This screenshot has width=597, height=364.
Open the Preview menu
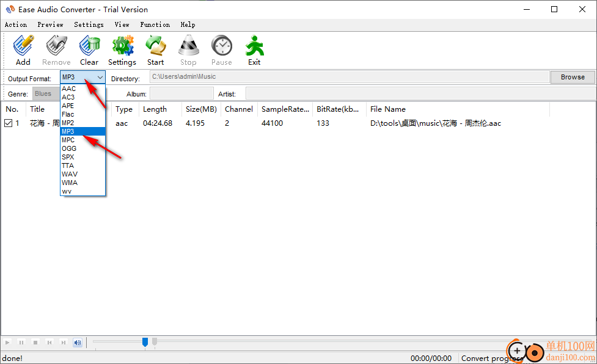[x=50, y=24]
